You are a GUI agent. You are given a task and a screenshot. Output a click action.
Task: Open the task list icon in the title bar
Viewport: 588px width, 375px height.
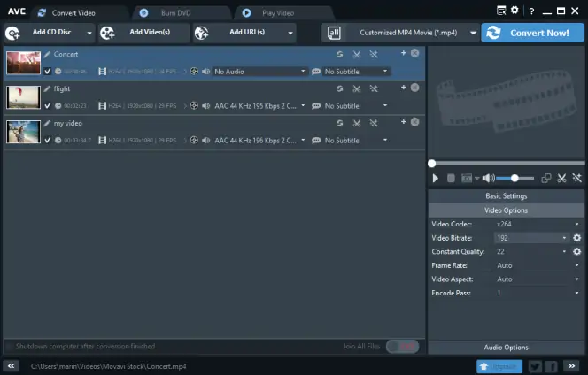(501, 11)
